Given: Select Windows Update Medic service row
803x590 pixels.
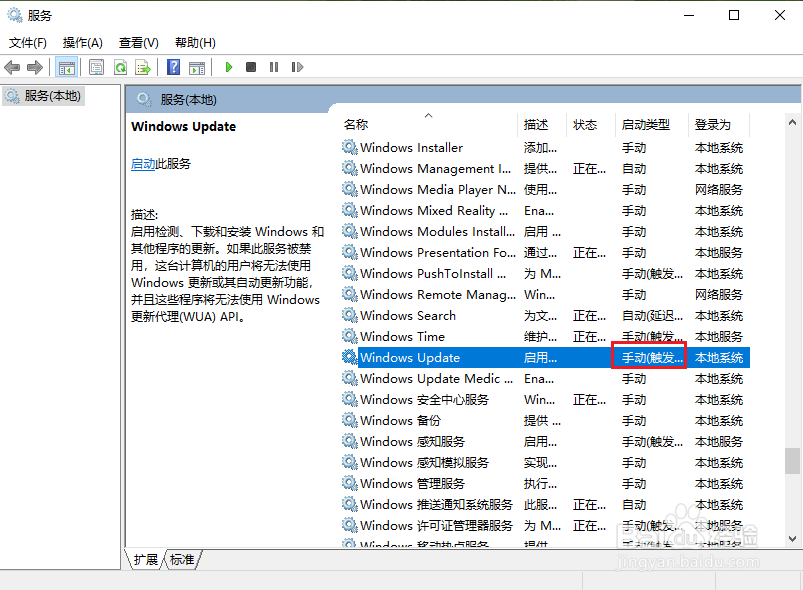Looking at the screenshot, I should pos(545,378).
